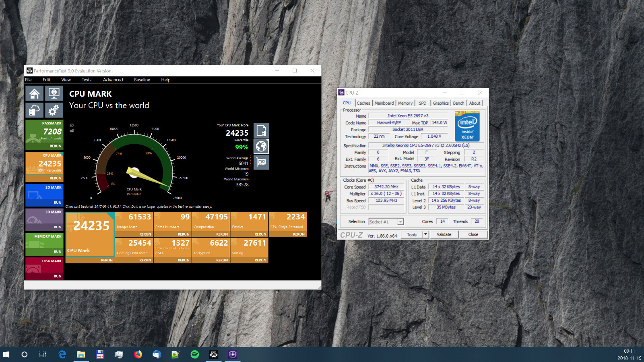Click the small help icon above gauge
Image resolution: width=644 pixels, height=362 pixels.
(72, 125)
